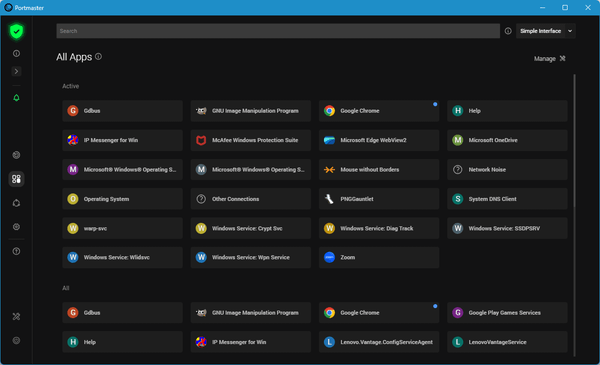Image resolution: width=600 pixels, height=365 pixels.
Task: Open the All Apps sidebar icon
Action: (x=16, y=179)
